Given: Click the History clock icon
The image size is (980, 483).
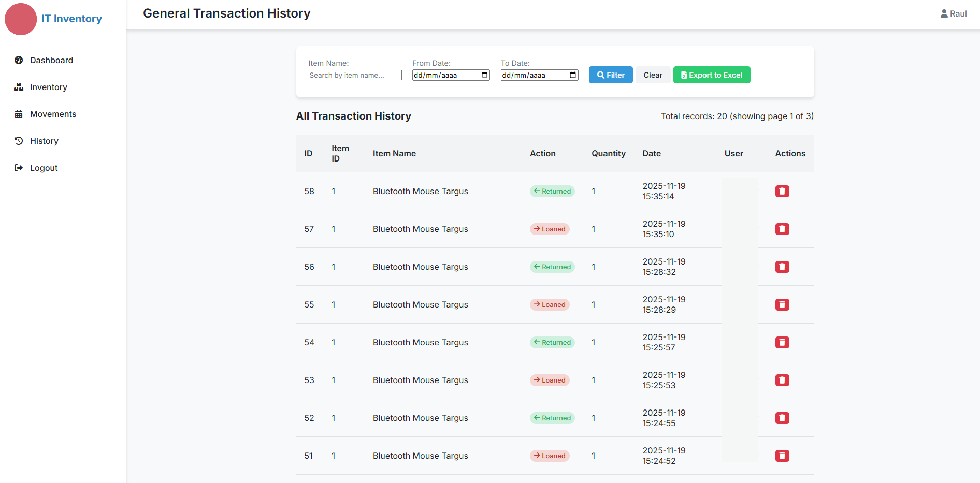Looking at the screenshot, I should 19,141.
